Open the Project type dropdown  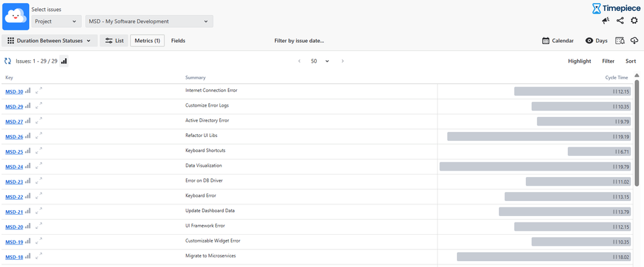click(x=56, y=21)
